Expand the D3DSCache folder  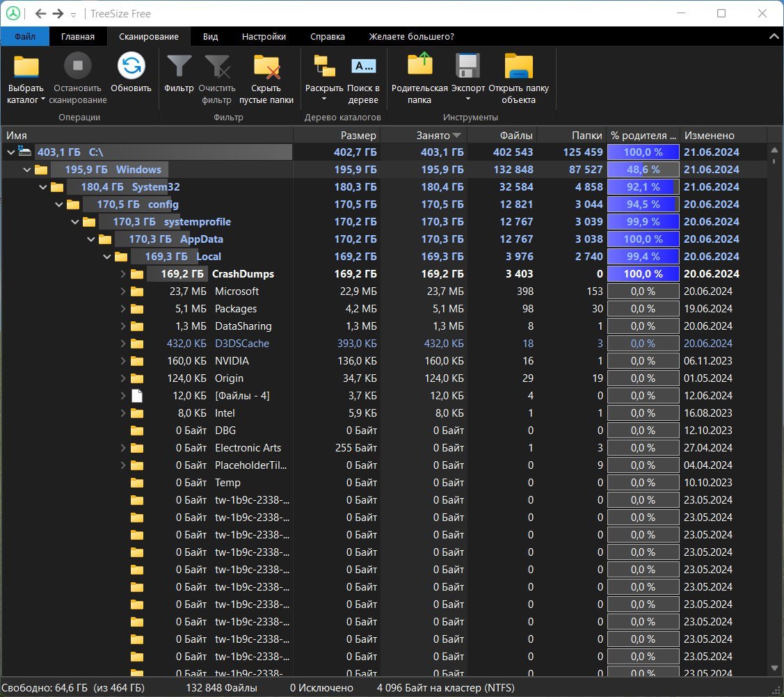[123, 344]
